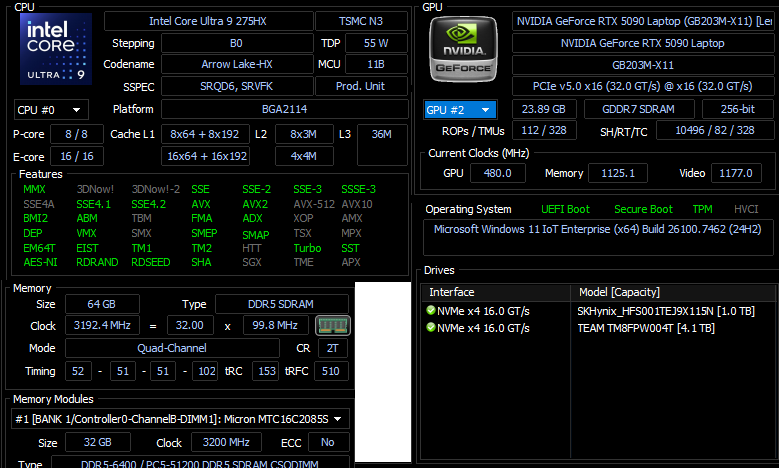
Task: Click the 4x4M L2 cache value
Action: coord(304,156)
